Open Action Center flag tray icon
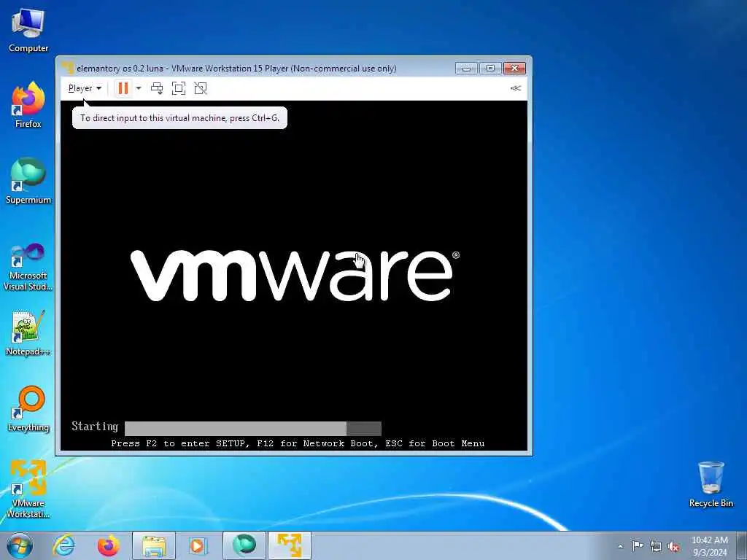Viewport: 747px width, 560px height. click(638, 545)
